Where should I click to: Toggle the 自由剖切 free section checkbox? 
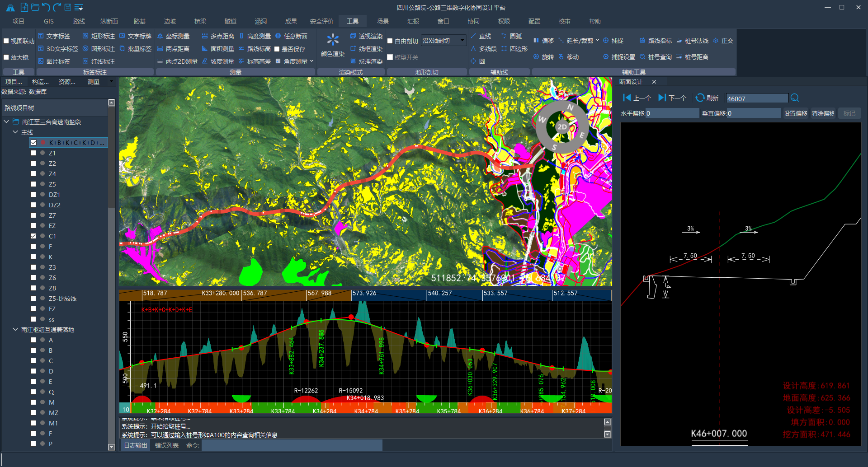(390, 41)
